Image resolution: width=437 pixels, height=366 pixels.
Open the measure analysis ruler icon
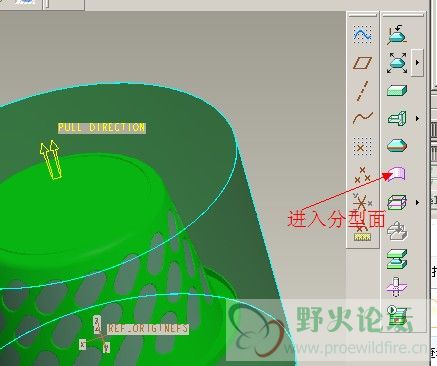[x=362, y=237]
